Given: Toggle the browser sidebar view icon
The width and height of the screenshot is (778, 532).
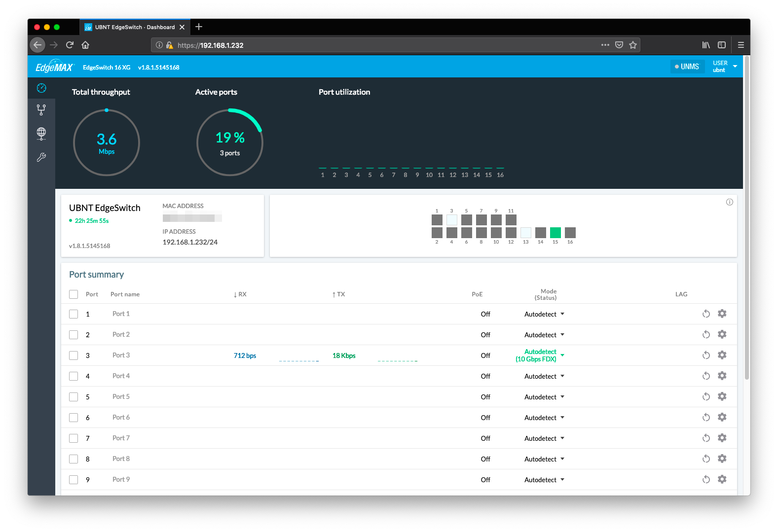Looking at the screenshot, I should [x=722, y=45].
